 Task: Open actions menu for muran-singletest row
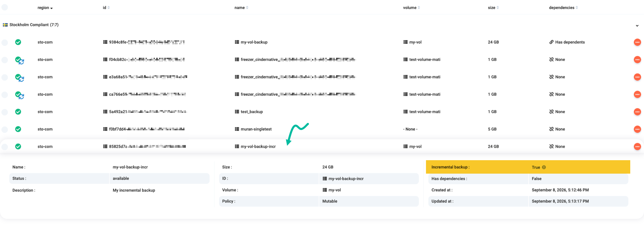[x=637, y=129]
